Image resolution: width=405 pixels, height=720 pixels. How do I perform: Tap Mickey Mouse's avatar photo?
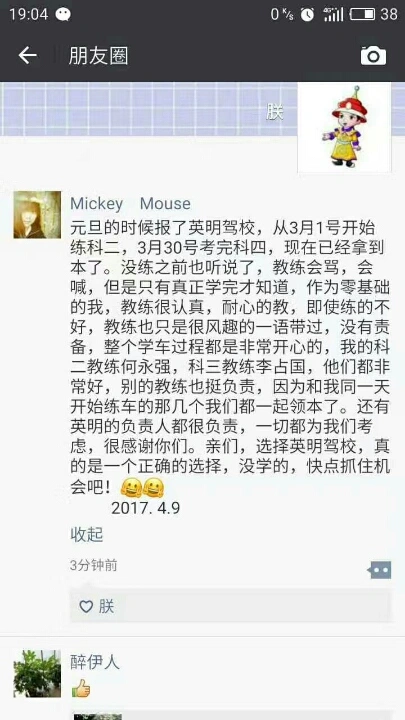tap(37, 214)
